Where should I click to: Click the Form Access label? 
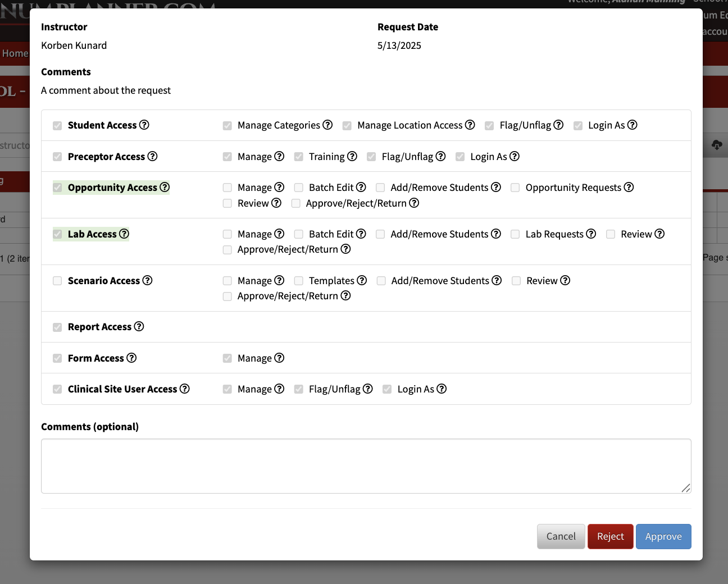96,358
